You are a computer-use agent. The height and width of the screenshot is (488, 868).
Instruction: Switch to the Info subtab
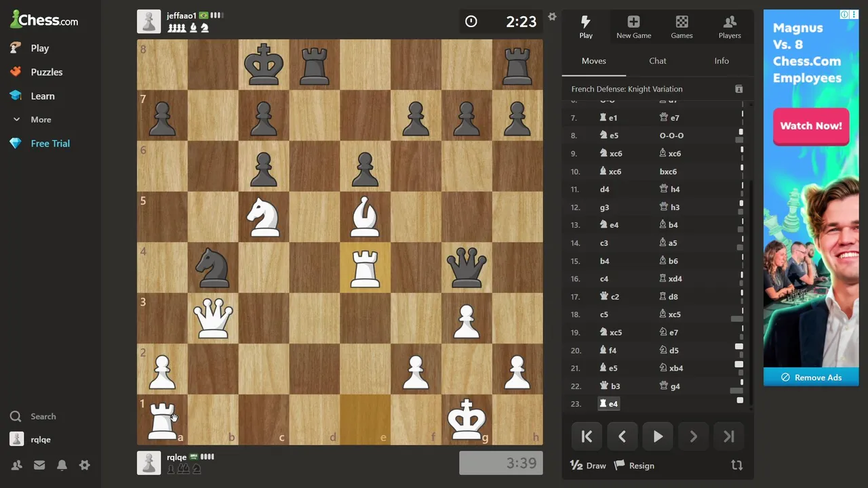click(722, 61)
